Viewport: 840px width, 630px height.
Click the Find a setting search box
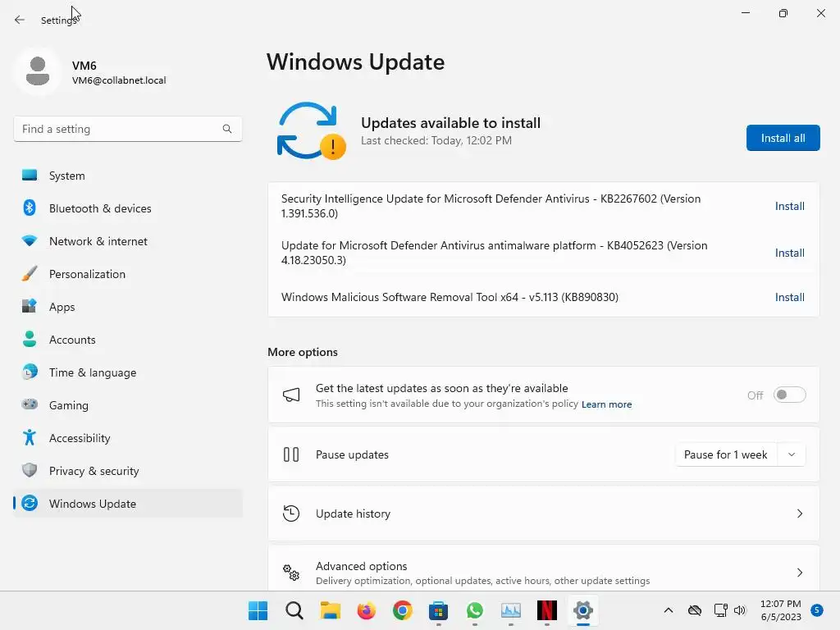click(127, 129)
